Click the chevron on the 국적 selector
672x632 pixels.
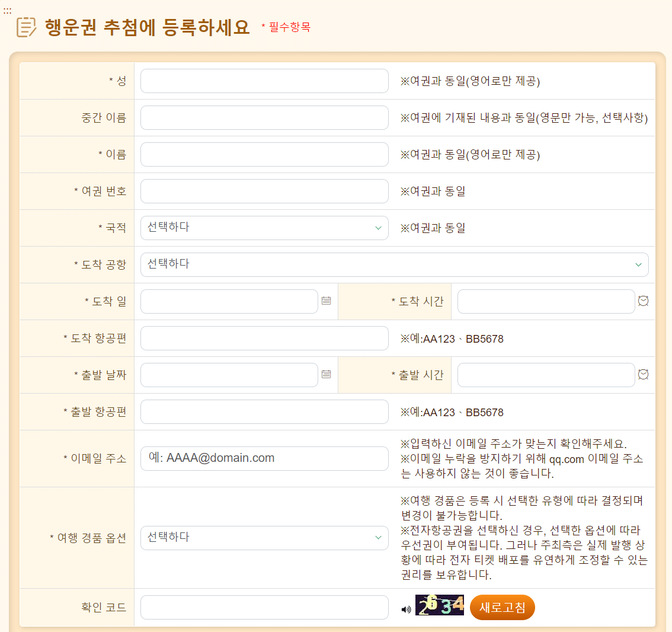click(x=380, y=228)
